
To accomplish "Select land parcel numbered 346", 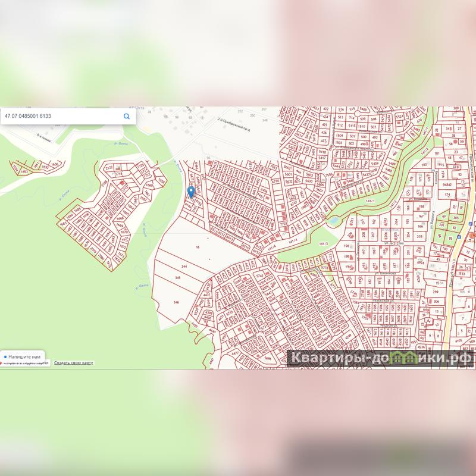I will [x=176, y=302].
